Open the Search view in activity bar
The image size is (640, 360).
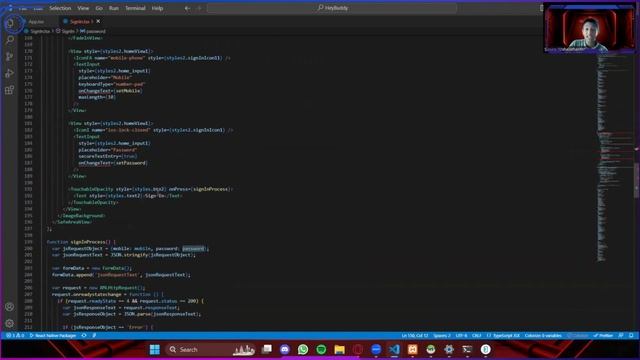10,40
